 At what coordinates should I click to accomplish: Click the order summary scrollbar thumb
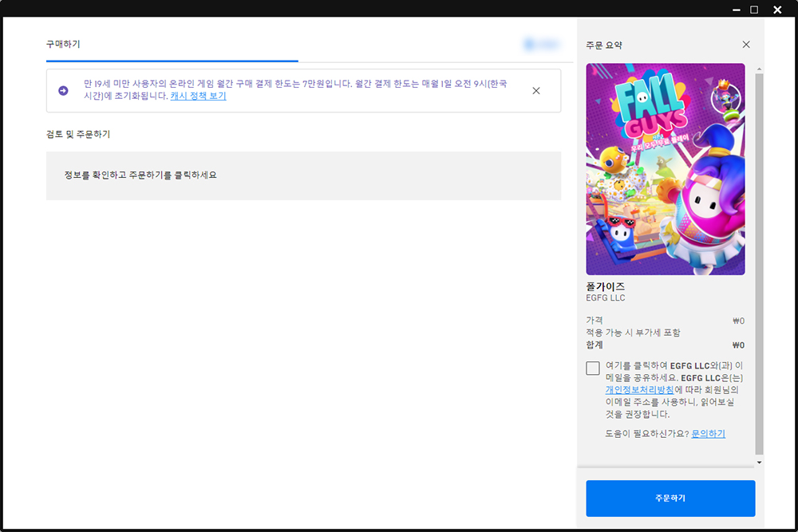coord(760,264)
